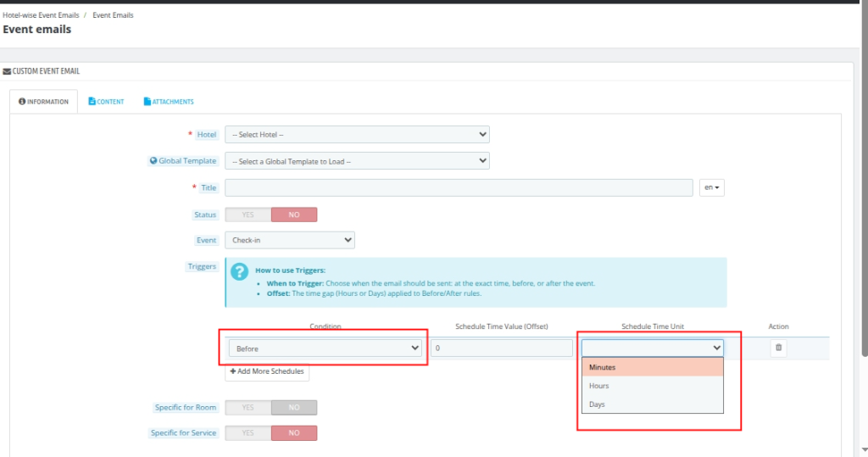Switch to the Content tab
Image resolution: width=868 pixels, height=457 pixels.
(x=106, y=102)
